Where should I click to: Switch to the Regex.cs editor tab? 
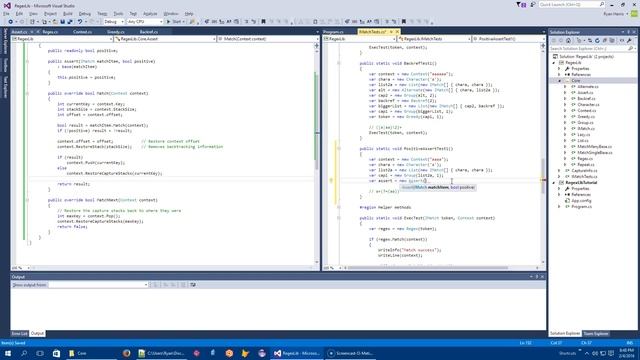(50, 32)
